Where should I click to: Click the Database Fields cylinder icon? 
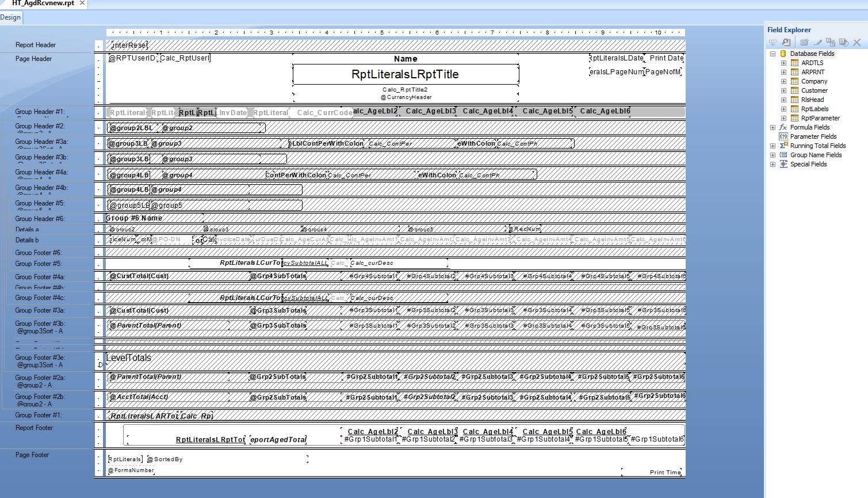[783, 54]
